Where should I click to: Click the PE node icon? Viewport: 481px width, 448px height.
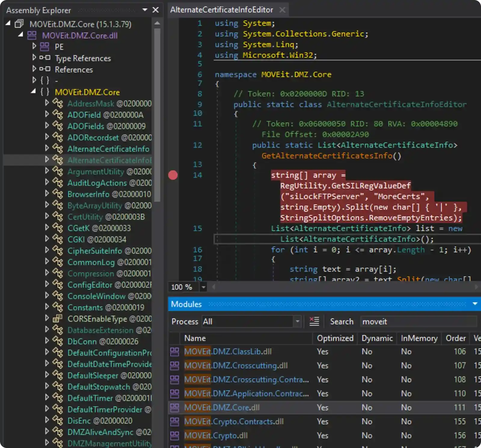click(x=45, y=47)
